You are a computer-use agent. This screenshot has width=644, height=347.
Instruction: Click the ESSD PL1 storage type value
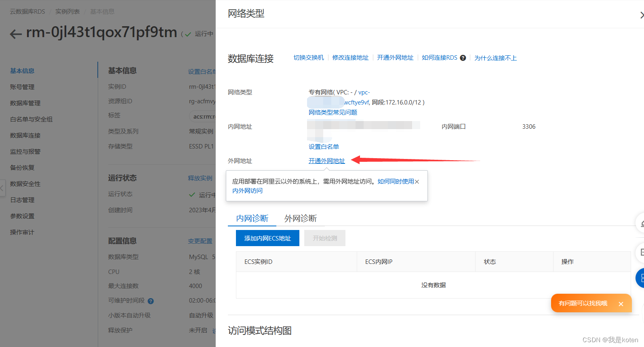click(201, 146)
